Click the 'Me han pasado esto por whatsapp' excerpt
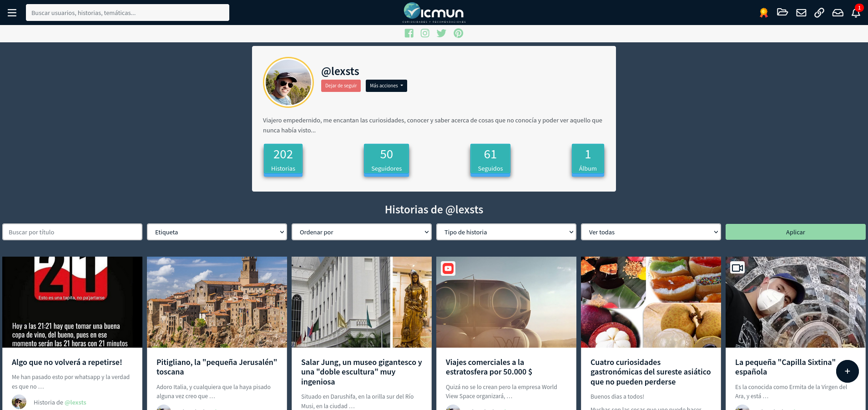 (71, 382)
